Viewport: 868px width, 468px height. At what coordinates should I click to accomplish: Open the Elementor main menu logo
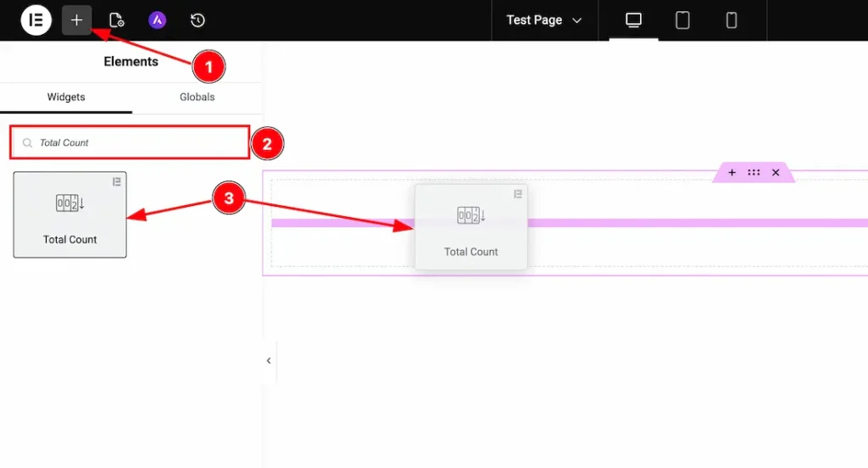pos(36,20)
